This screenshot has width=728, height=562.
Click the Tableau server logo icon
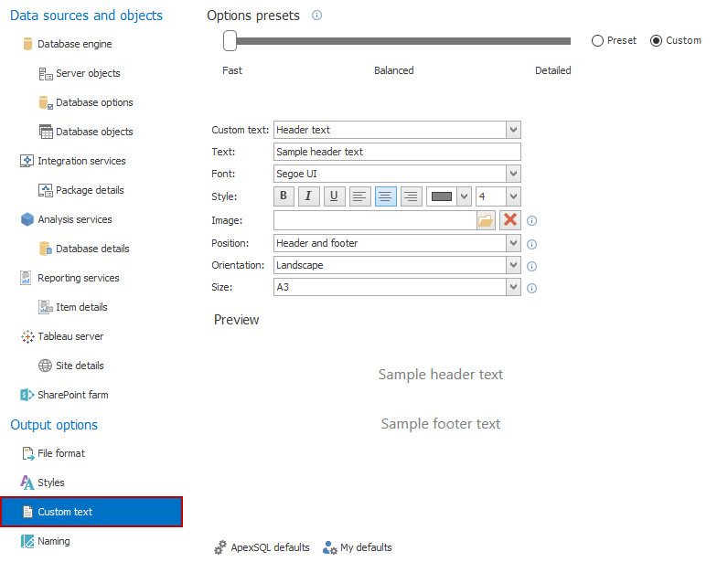[27, 336]
